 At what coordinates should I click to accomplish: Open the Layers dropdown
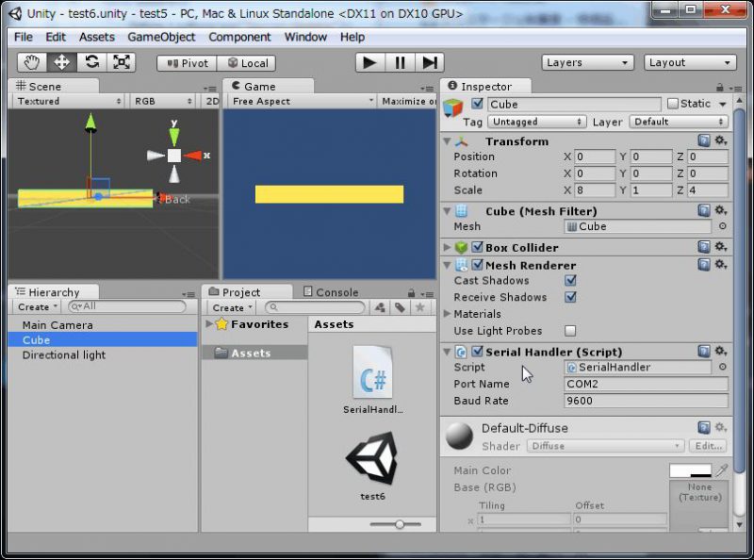click(587, 62)
